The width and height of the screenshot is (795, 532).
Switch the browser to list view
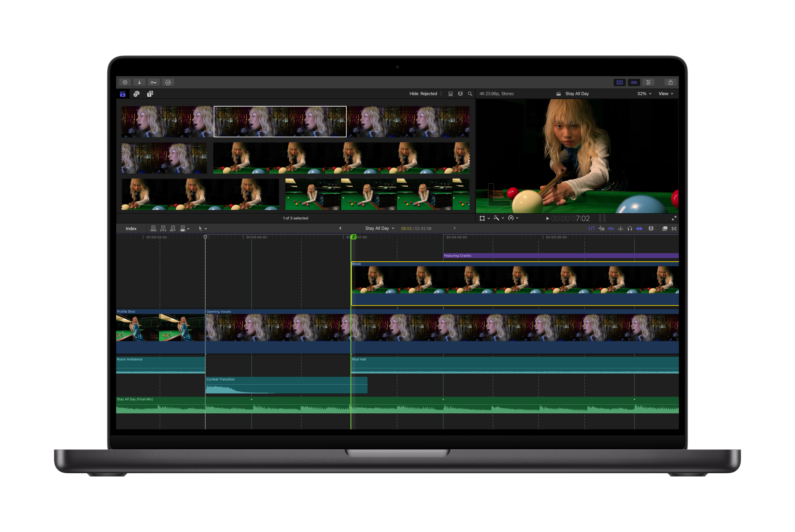coord(450,94)
